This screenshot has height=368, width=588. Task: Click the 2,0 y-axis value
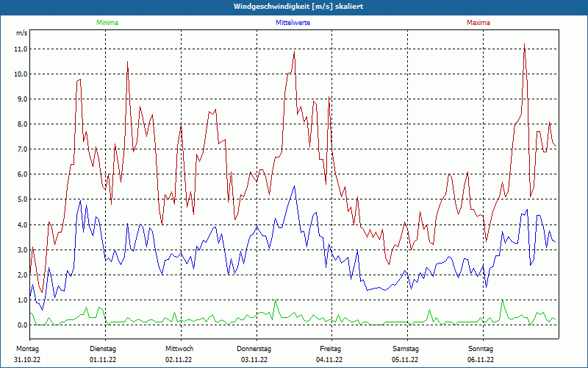(x=22, y=275)
